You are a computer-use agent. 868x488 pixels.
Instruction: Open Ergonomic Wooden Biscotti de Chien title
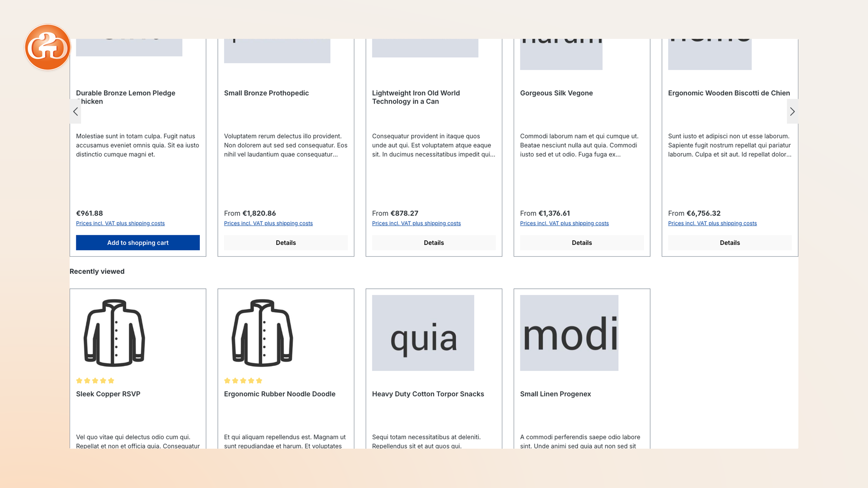(x=729, y=93)
